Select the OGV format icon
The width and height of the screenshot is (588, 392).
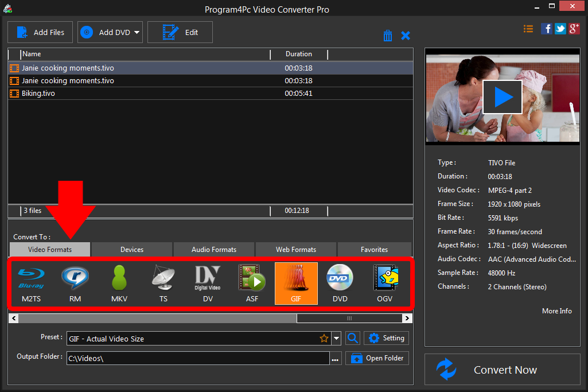point(385,284)
